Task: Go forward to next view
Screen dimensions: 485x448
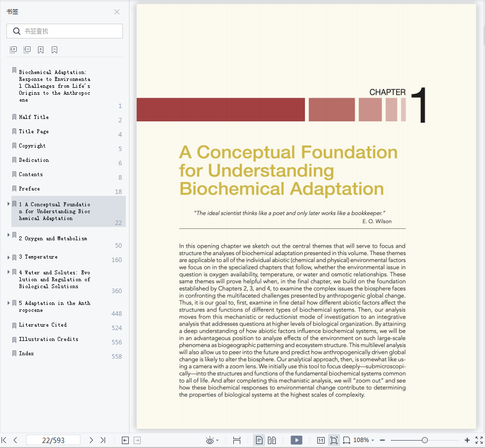Action: coord(137,440)
